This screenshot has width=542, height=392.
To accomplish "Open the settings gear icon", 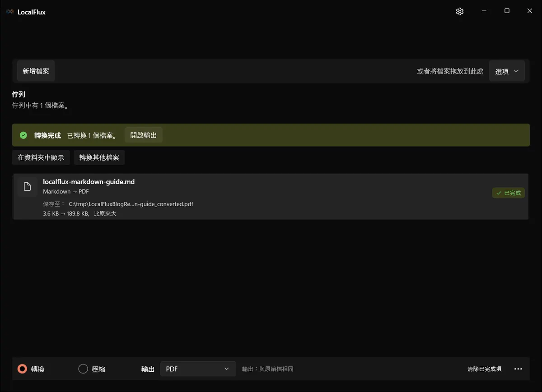I will tap(460, 12).
